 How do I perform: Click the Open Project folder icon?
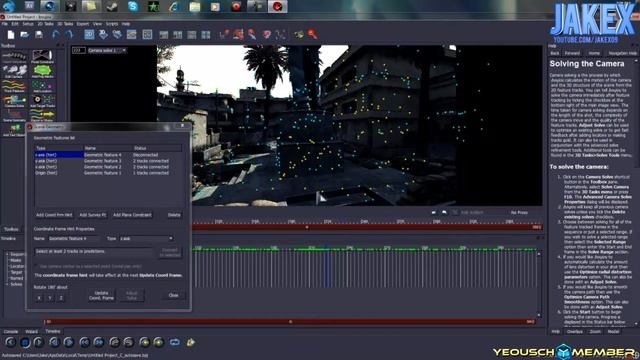pos(24,35)
